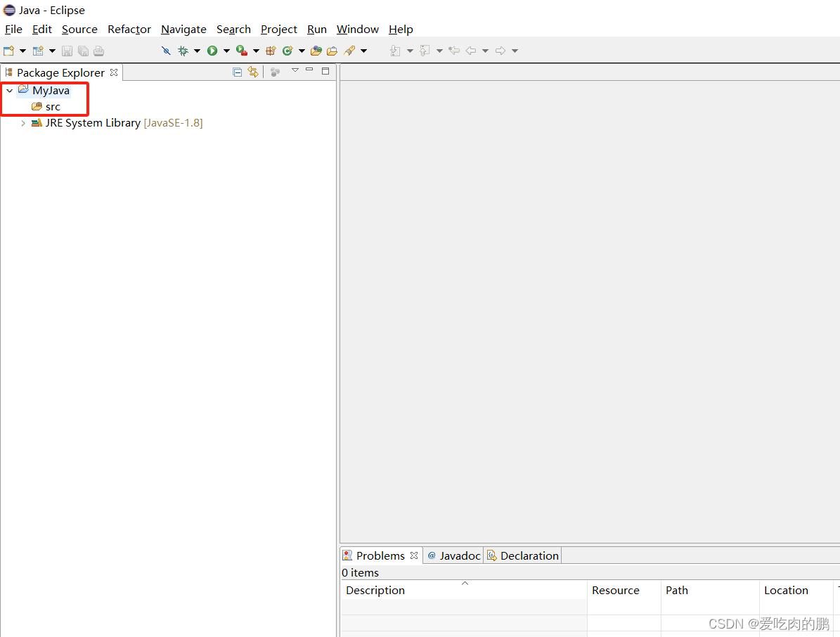
Task: Open the Search menu
Action: [x=233, y=30]
